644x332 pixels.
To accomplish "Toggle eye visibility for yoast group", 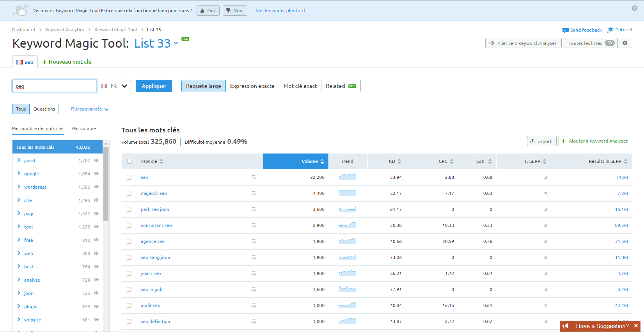I will (96, 160).
